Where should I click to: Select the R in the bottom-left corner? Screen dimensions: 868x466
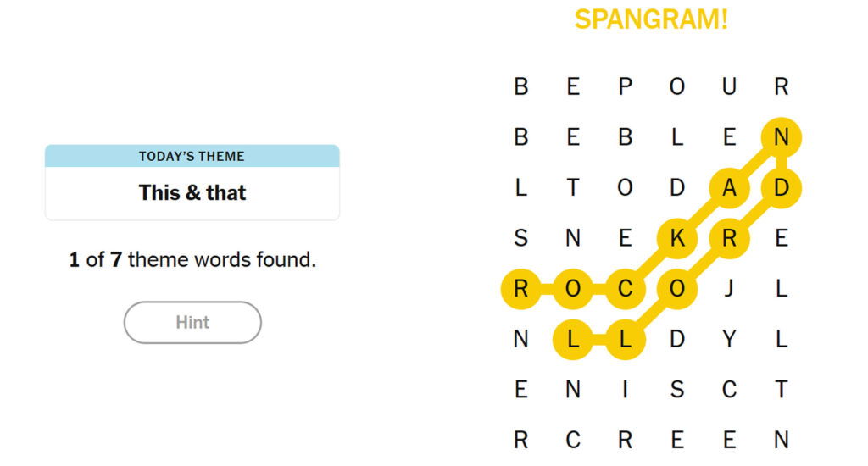(x=521, y=440)
